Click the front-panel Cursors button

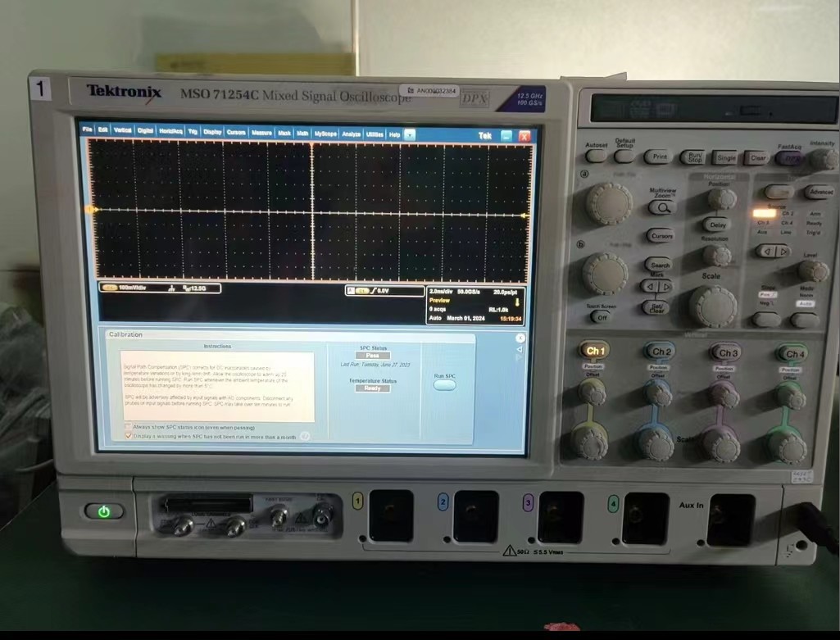pyautogui.click(x=661, y=236)
